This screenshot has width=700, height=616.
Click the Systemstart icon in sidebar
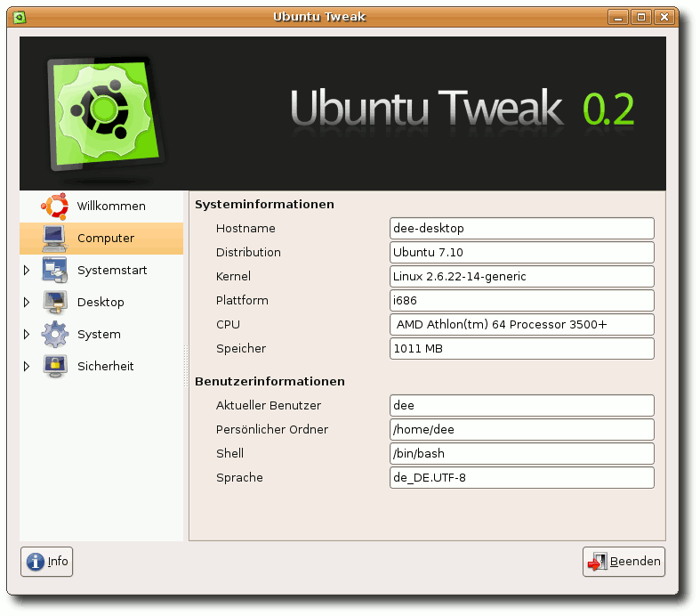point(55,271)
